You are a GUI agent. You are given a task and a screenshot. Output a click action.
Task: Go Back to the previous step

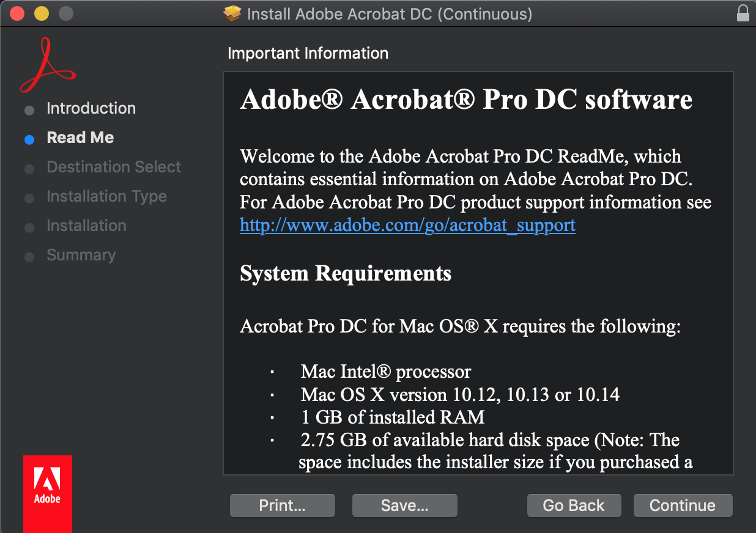click(574, 505)
